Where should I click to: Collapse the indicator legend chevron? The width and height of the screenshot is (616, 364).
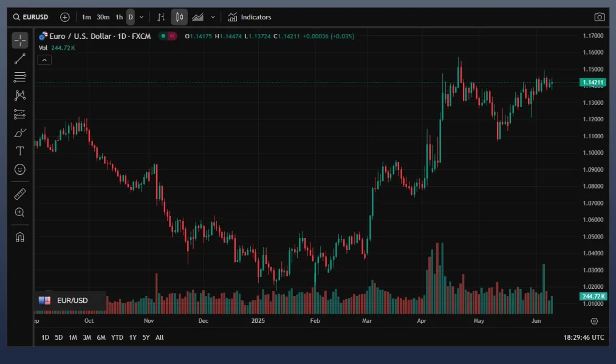pos(44,59)
